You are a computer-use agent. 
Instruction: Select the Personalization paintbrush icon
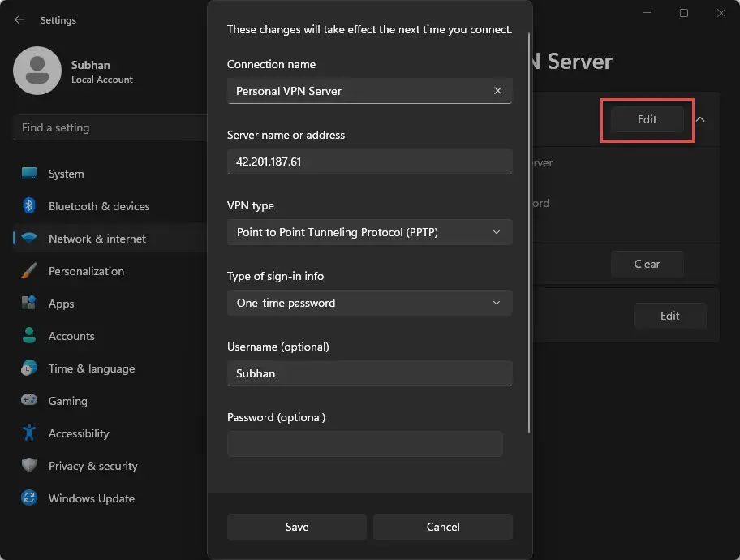pos(29,271)
